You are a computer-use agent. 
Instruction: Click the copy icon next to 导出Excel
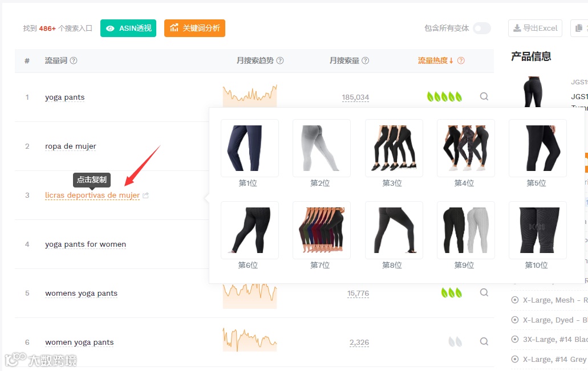point(579,28)
